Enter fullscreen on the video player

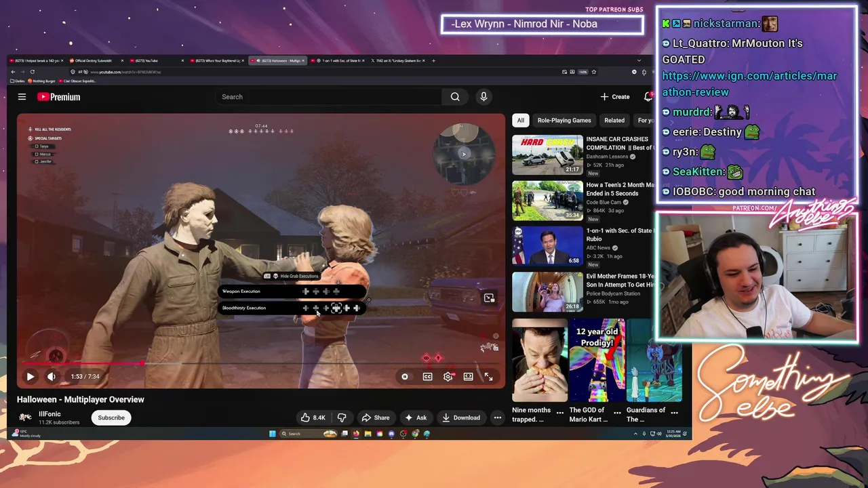click(488, 376)
